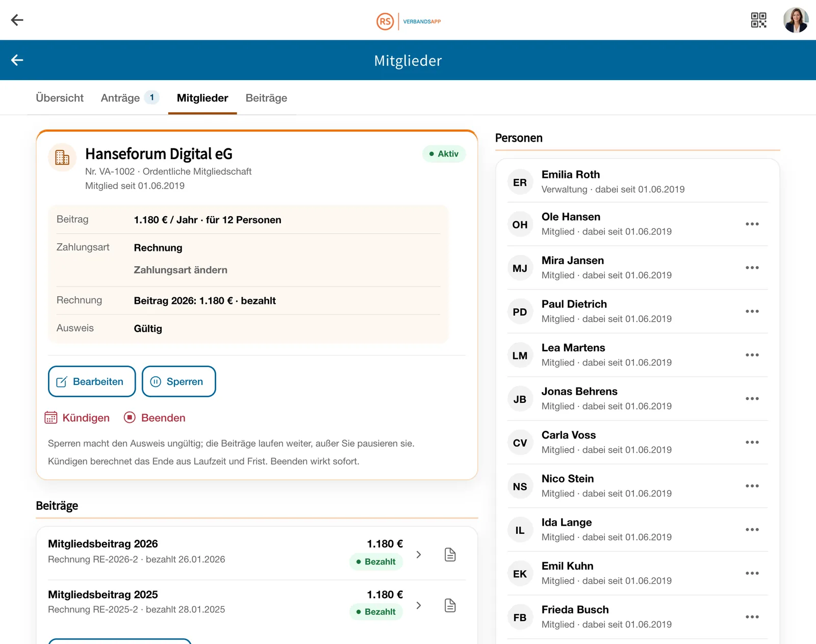
Task: Select the Mitglieder tab
Action: point(202,98)
